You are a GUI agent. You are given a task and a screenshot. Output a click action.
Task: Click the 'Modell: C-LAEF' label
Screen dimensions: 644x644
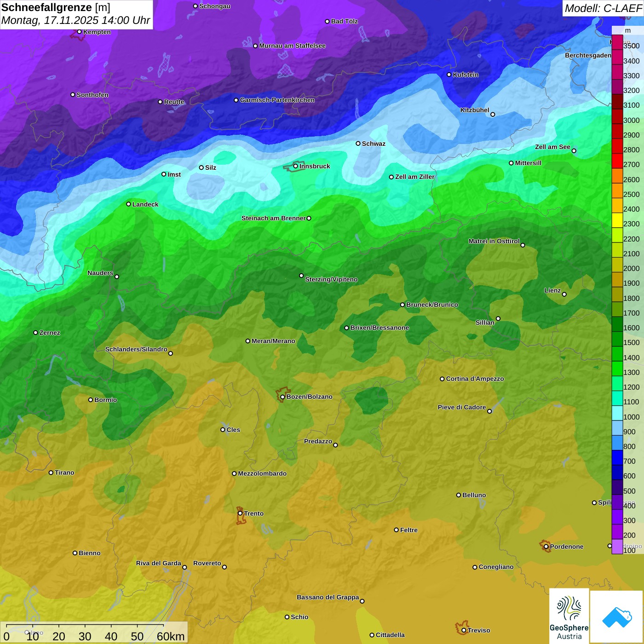point(603,8)
